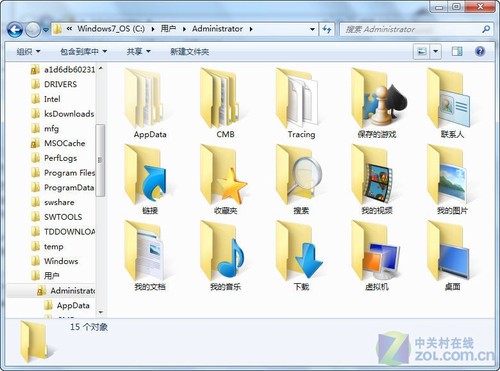Open the 组织 organize menu
This screenshot has height=371, width=500.
(x=28, y=52)
